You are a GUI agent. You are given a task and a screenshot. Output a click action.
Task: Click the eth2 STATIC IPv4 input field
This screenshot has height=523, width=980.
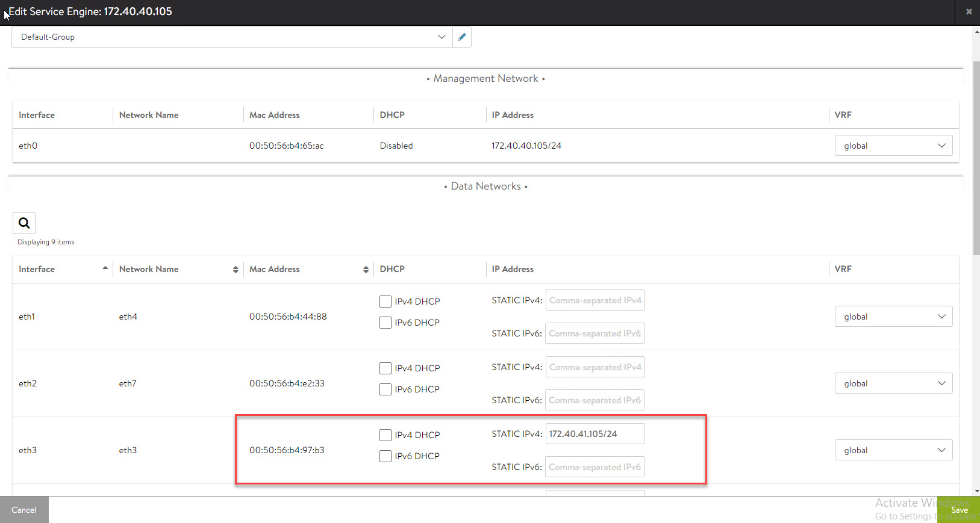[595, 367]
